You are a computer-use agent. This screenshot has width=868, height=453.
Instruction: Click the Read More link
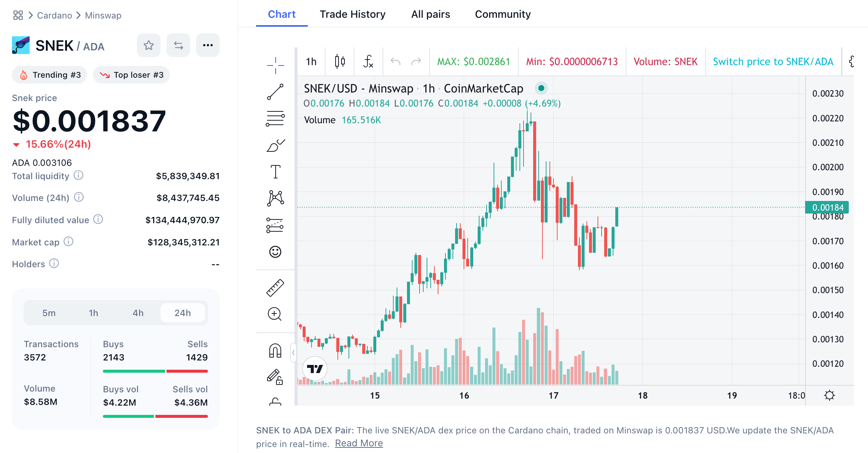pos(359,443)
